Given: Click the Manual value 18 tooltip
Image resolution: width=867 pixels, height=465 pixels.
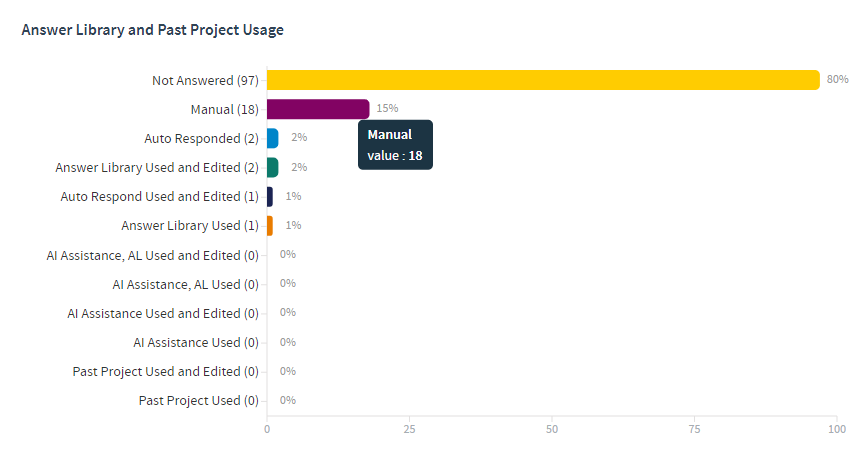Looking at the screenshot, I should click(395, 145).
